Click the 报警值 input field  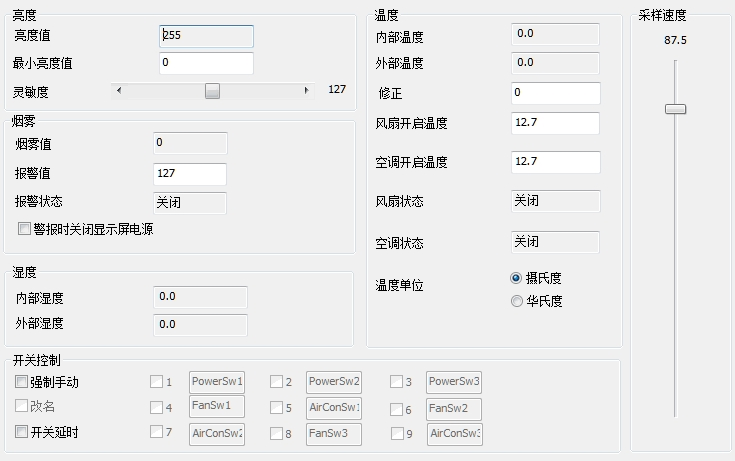(x=190, y=173)
